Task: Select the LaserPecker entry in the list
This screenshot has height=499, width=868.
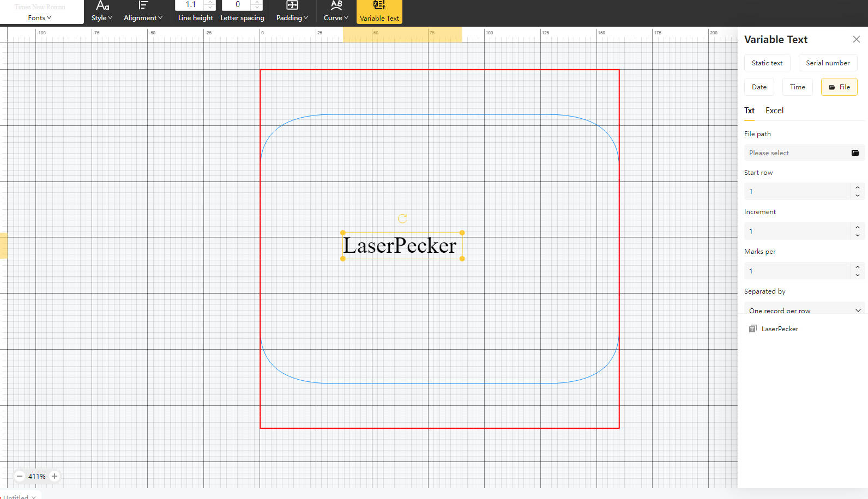Action: [780, 328]
